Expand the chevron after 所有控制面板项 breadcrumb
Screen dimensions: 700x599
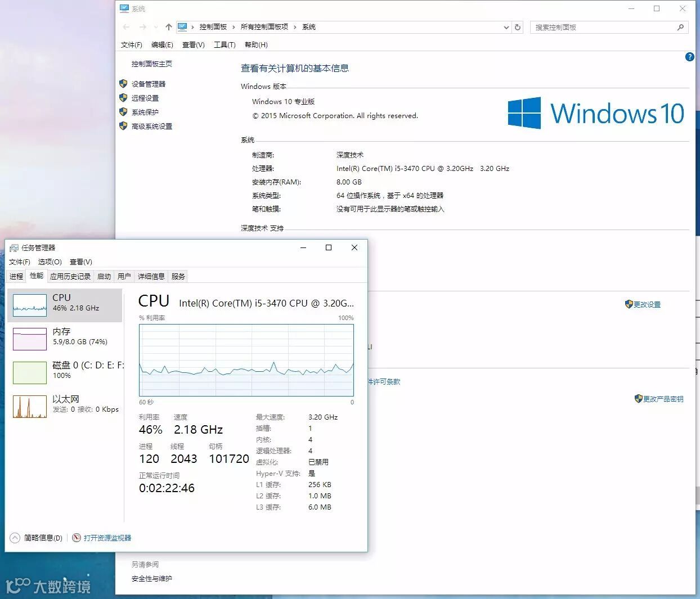coord(294,27)
